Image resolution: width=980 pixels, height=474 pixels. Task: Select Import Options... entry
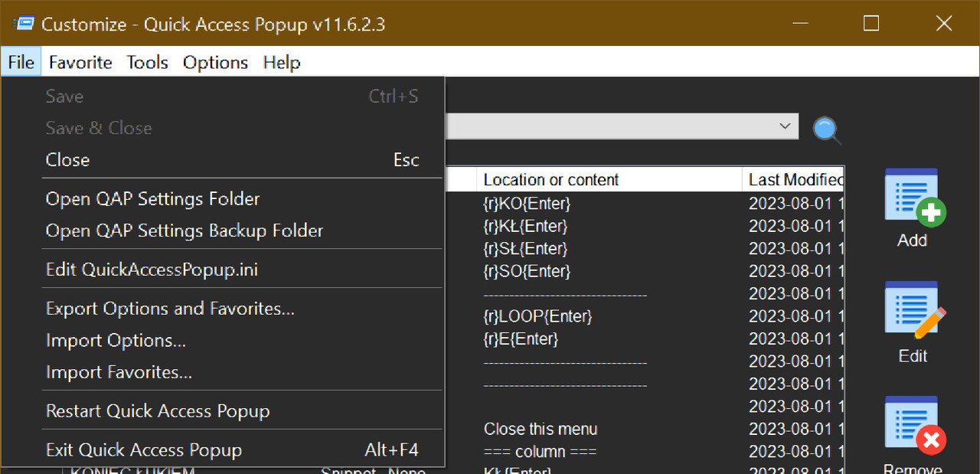click(x=223, y=340)
